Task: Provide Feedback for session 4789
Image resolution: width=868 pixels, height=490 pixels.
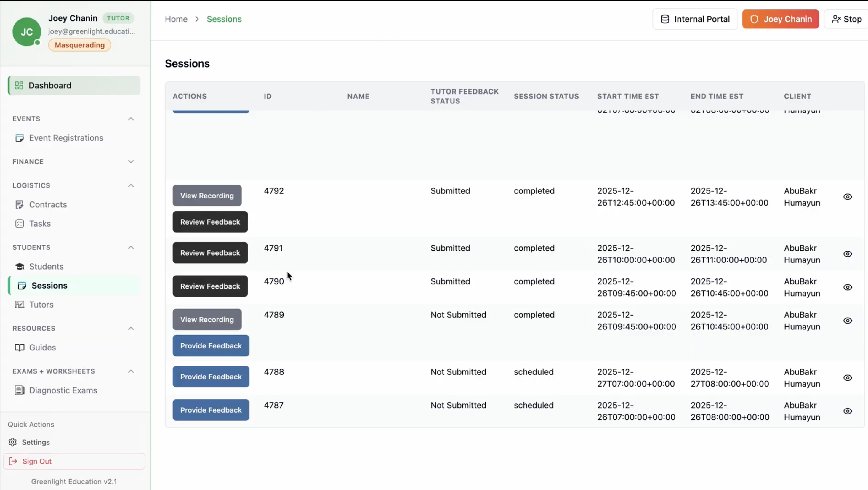Action: pos(211,346)
